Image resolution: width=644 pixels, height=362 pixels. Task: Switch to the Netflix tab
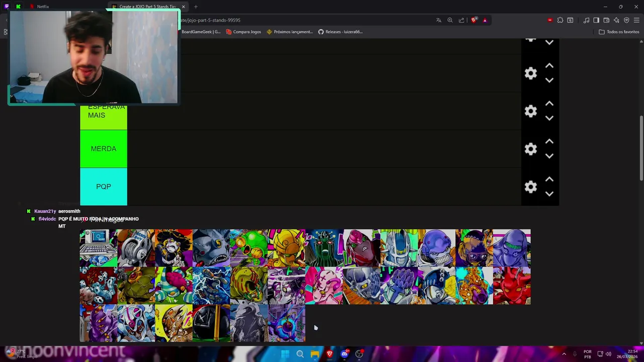click(43, 7)
